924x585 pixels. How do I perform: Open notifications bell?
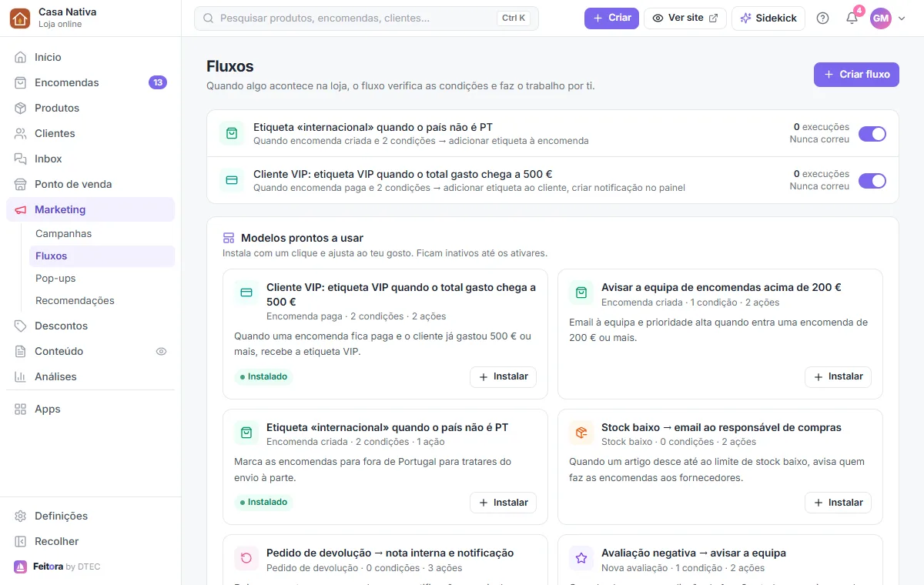coord(852,18)
